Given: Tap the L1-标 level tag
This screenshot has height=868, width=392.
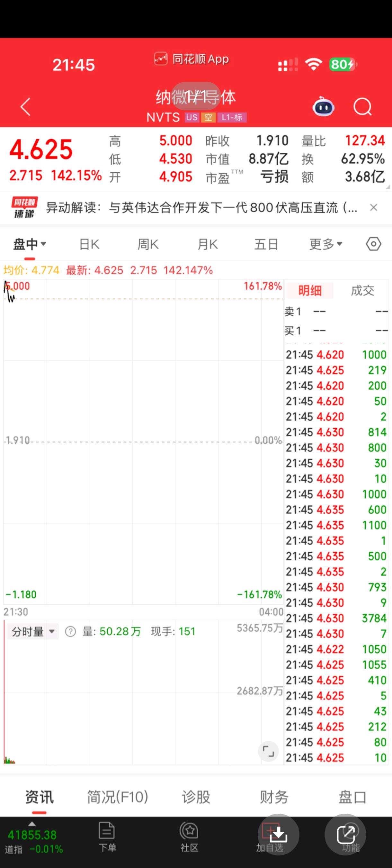Looking at the screenshot, I should (x=232, y=117).
